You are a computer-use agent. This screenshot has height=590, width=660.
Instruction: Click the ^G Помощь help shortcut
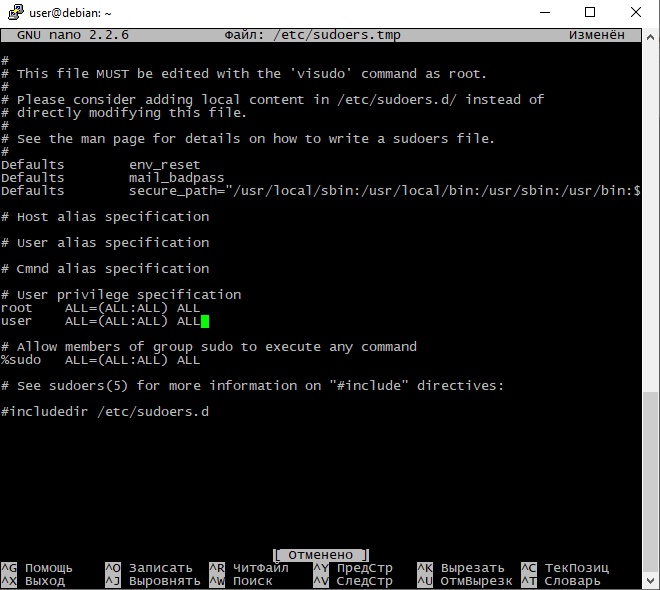[38, 568]
